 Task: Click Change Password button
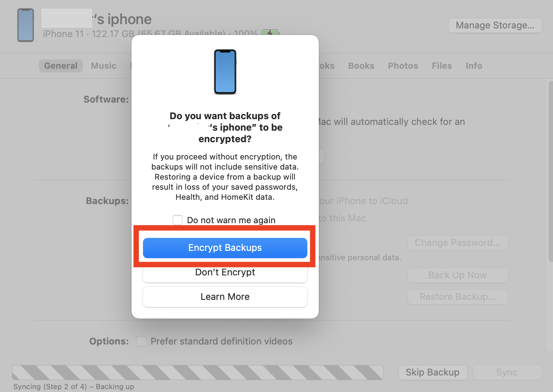[x=458, y=243]
